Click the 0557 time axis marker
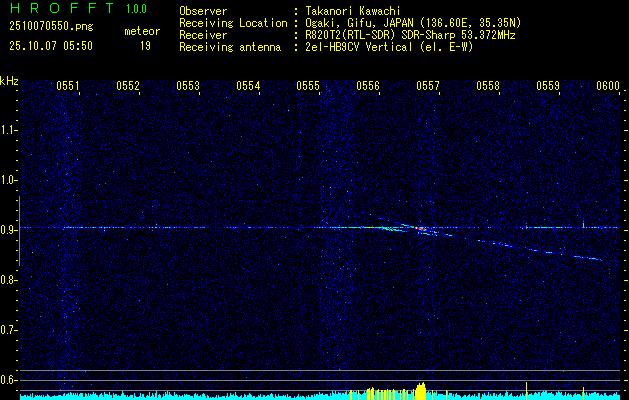Viewport: 629px width, 400px height. [428, 85]
